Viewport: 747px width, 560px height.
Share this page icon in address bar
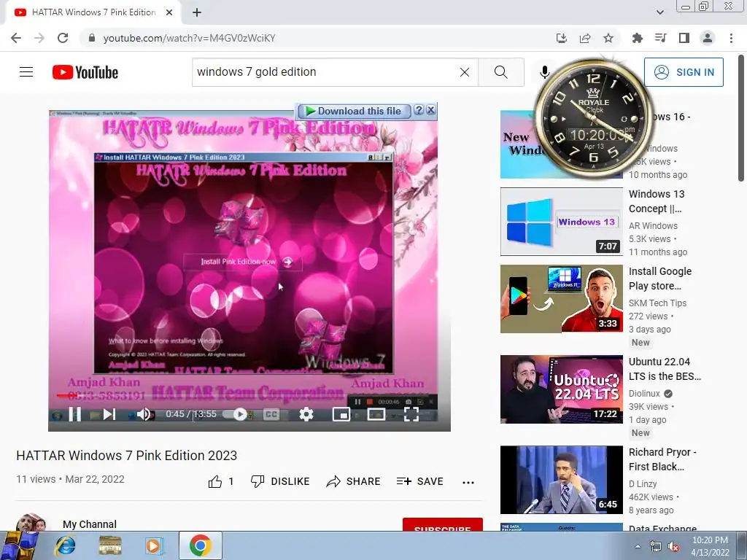585,38
